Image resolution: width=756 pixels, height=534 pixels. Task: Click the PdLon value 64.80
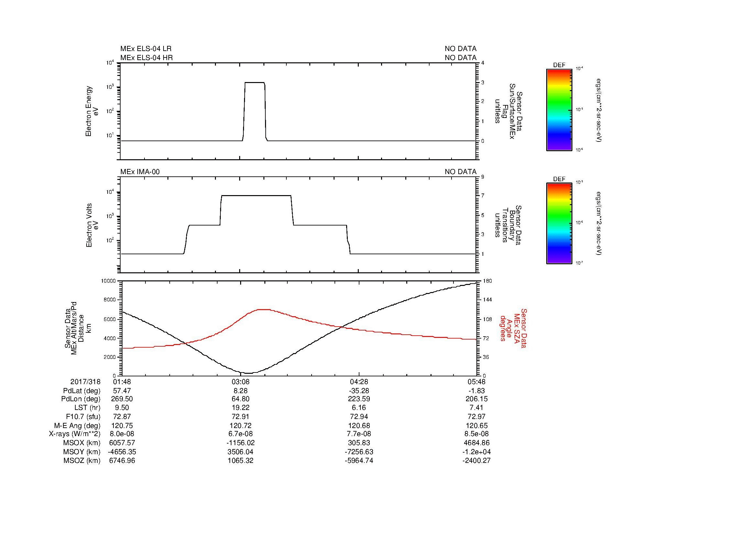(x=240, y=399)
